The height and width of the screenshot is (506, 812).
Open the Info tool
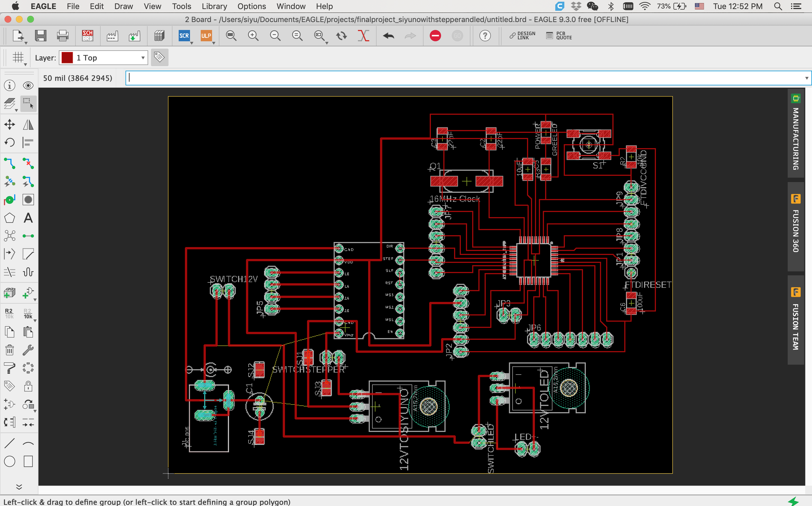(10, 85)
